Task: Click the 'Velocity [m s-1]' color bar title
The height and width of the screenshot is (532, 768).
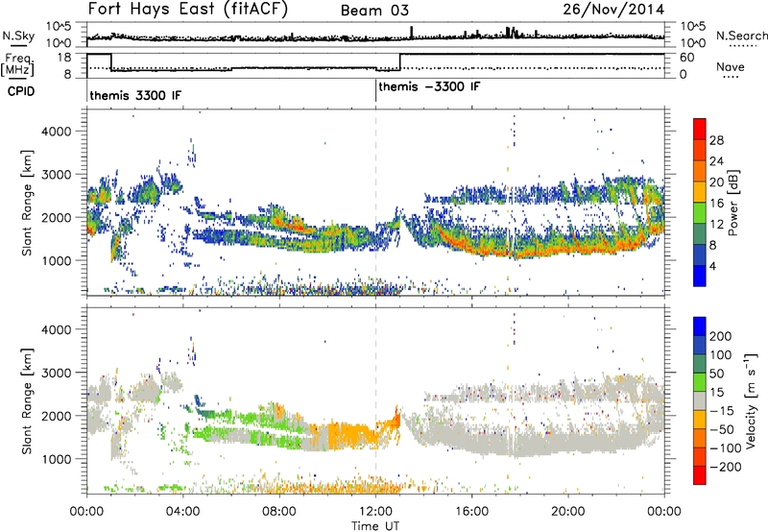Action: pyautogui.click(x=751, y=400)
